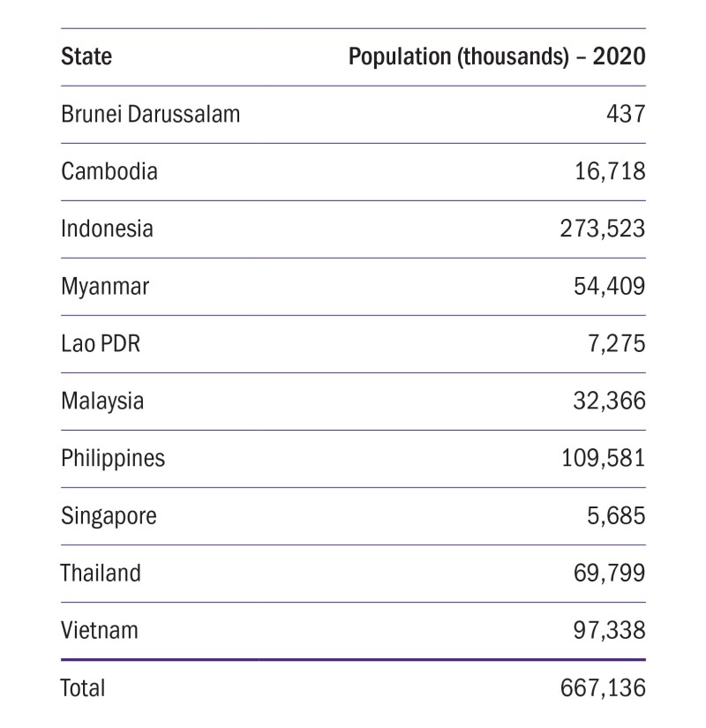Viewport: 706px width, 728px height.
Task: Click the value 16,718
Action: tap(609, 171)
